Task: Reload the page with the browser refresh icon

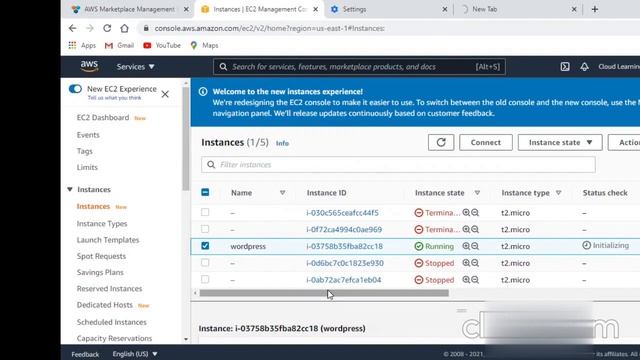Action: pyautogui.click(x=107, y=28)
